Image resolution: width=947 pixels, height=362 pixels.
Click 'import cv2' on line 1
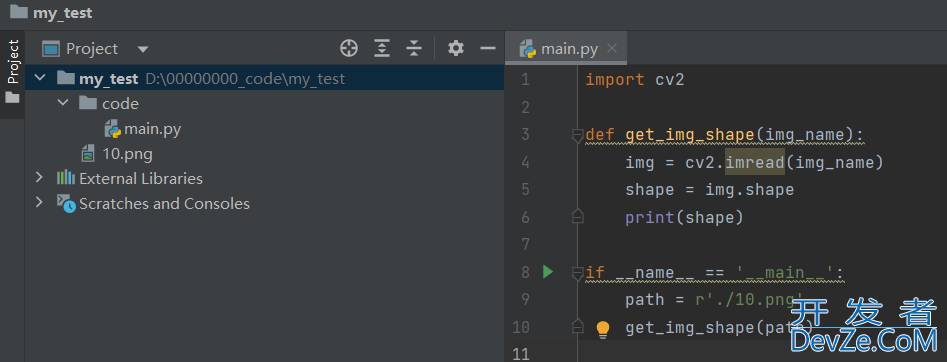pyautogui.click(x=635, y=79)
